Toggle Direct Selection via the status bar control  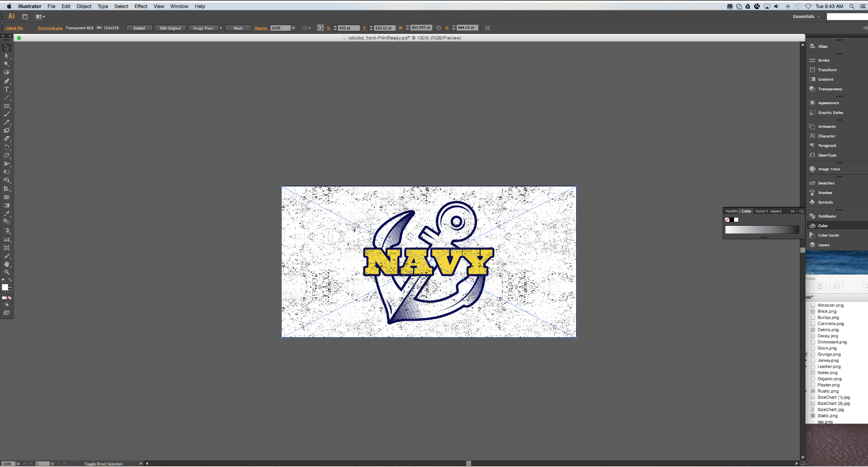[x=103, y=464]
